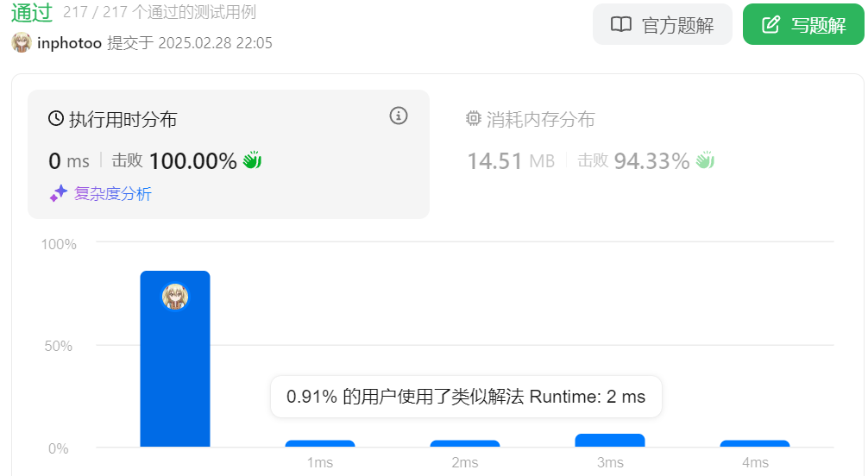Open the 官方题解 official solution

tap(662, 25)
